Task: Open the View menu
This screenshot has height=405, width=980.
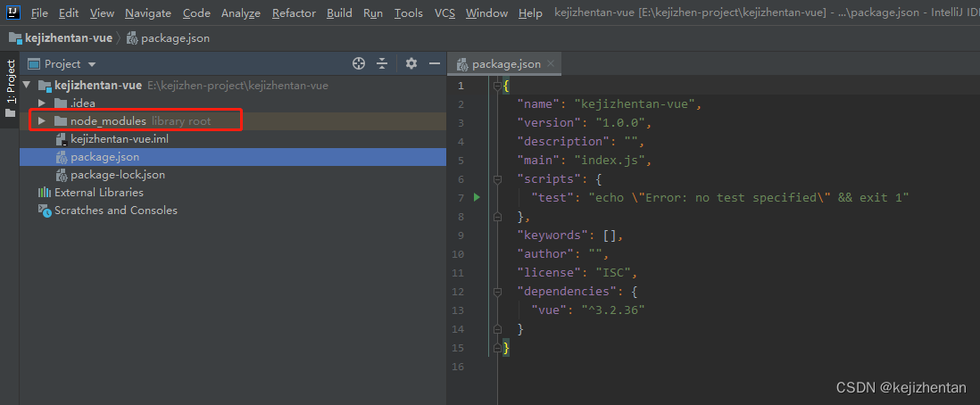Action: (x=102, y=12)
